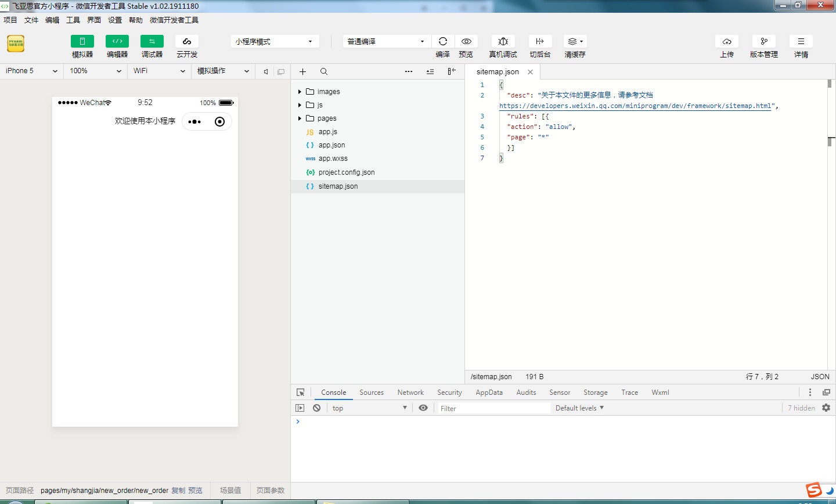Screen dimensions: 836x504
Task: Open the 普通编译 compile mode dropdown
Action: tap(387, 42)
